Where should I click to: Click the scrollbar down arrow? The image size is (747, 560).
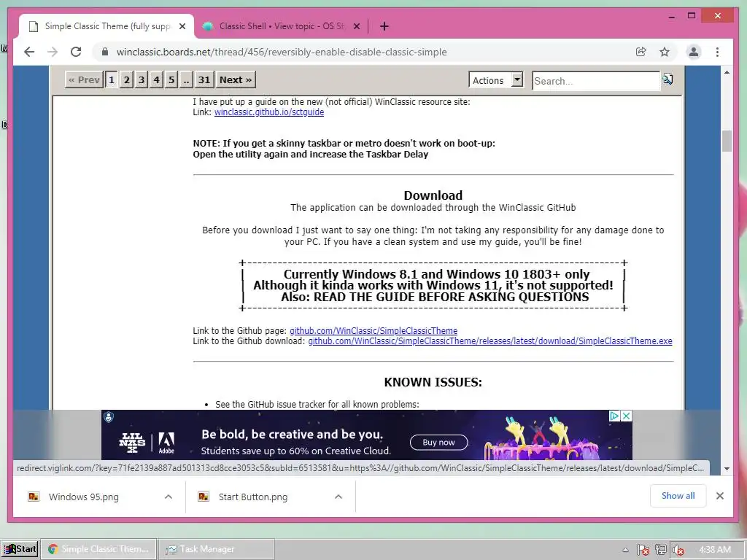(727, 469)
